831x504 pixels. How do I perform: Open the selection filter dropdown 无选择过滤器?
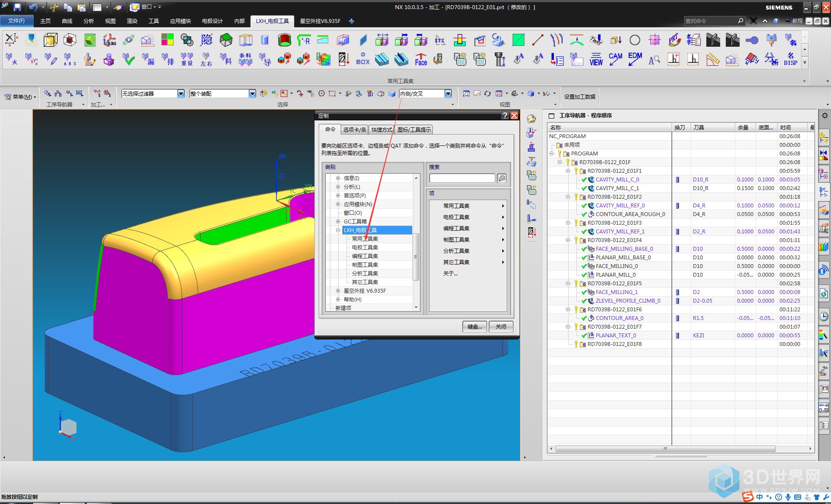(181, 94)
